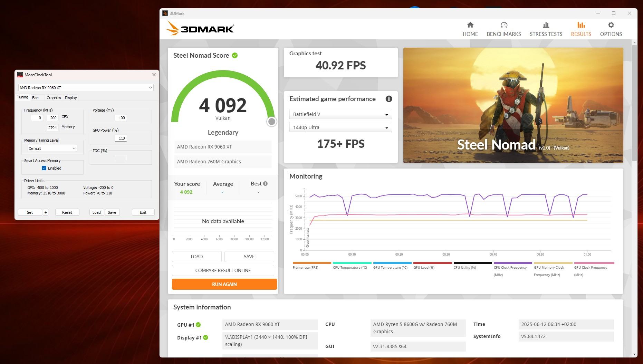Click Save in MoreClockTool
This screenshot has height=364, width=643.
click(112, 212)
